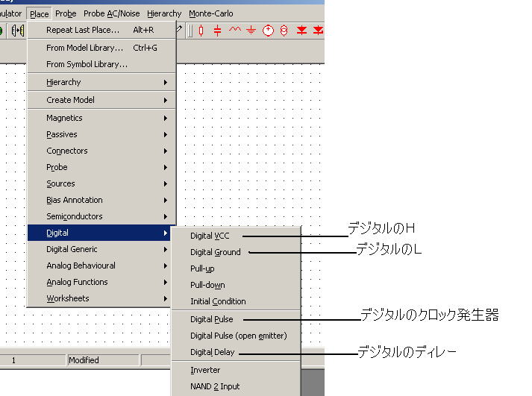Choose the Pull-down item
This screenshot has width=532, height=396.
pyautogui.click(x=236, y=285)
